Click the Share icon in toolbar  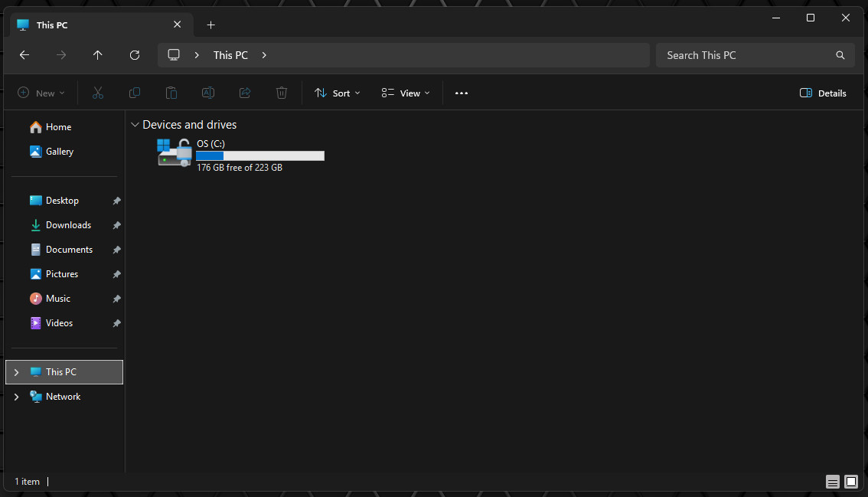(245, 93)
